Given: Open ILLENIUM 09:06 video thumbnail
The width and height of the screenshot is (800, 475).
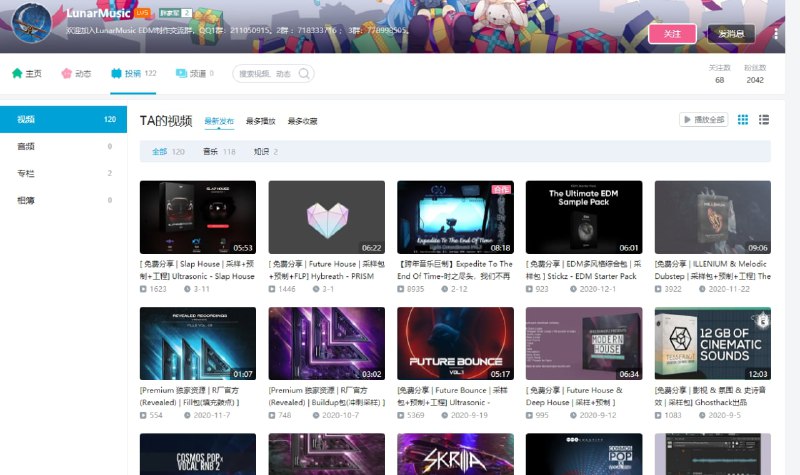Looking at the screenshot, I should click(713, 217).
